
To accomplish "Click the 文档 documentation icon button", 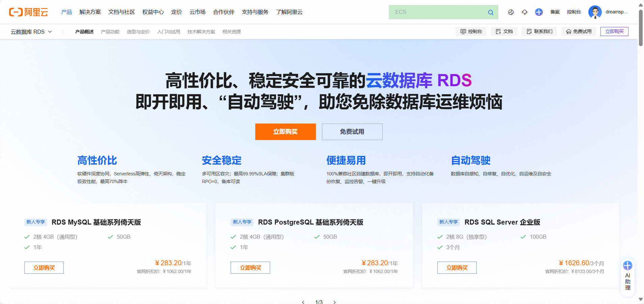I will point(504,31).
